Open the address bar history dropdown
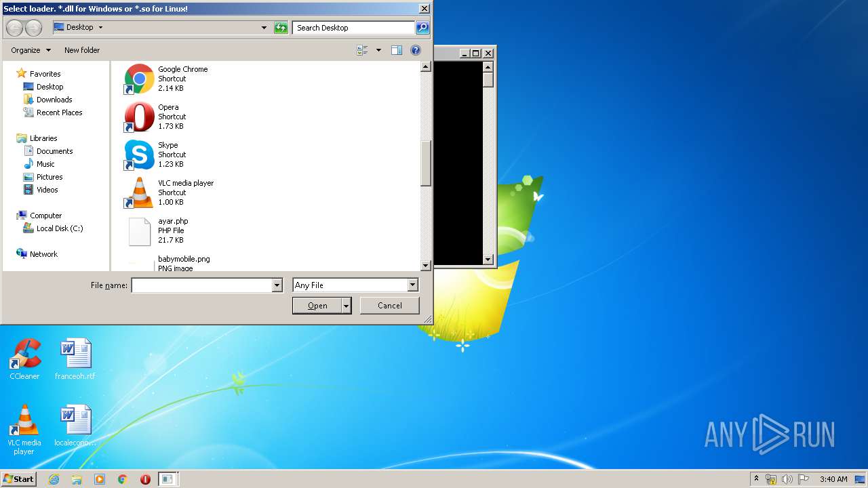 [264, 28]
